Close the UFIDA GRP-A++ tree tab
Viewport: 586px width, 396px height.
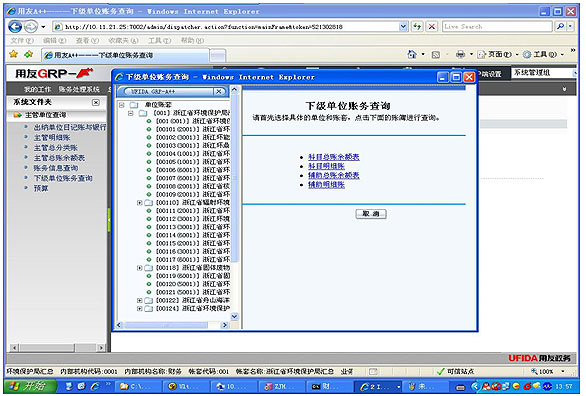[x=219, y=91]
